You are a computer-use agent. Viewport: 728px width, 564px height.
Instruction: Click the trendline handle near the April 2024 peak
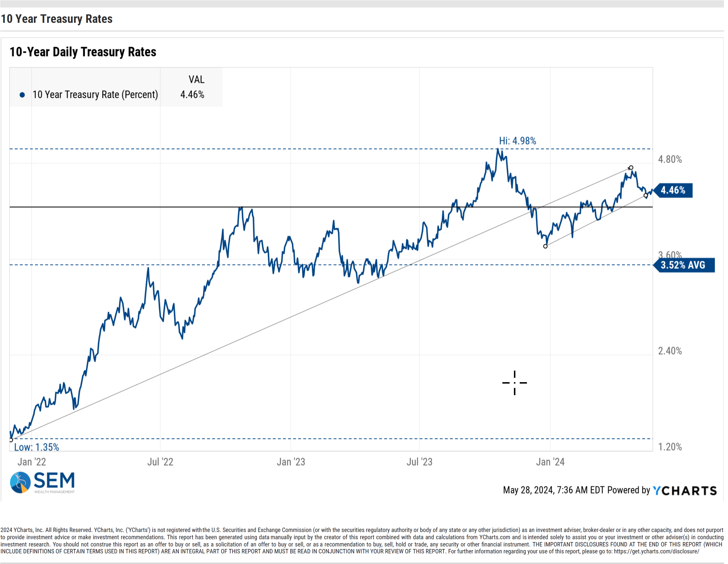pyautogui.click(x=631, y=168)
